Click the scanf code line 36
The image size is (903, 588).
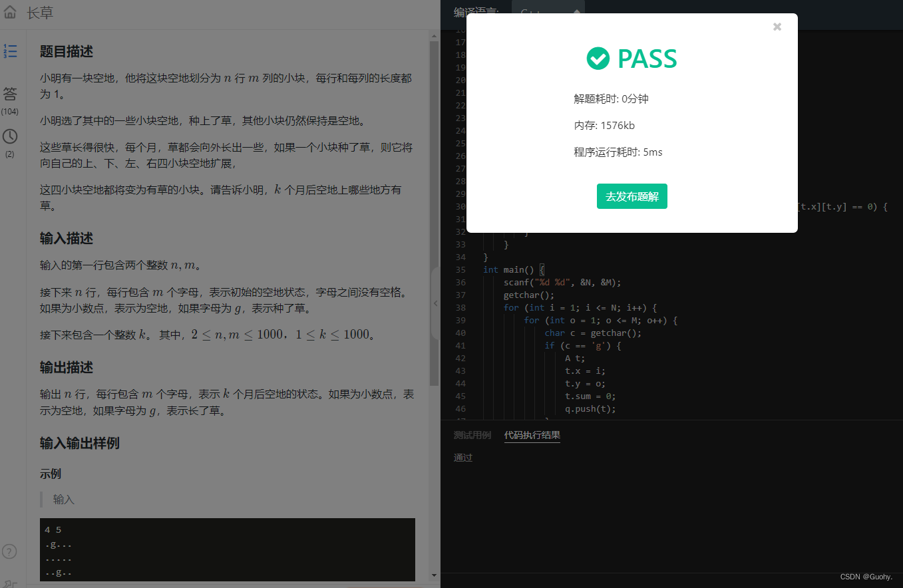(x=562, y=282)
